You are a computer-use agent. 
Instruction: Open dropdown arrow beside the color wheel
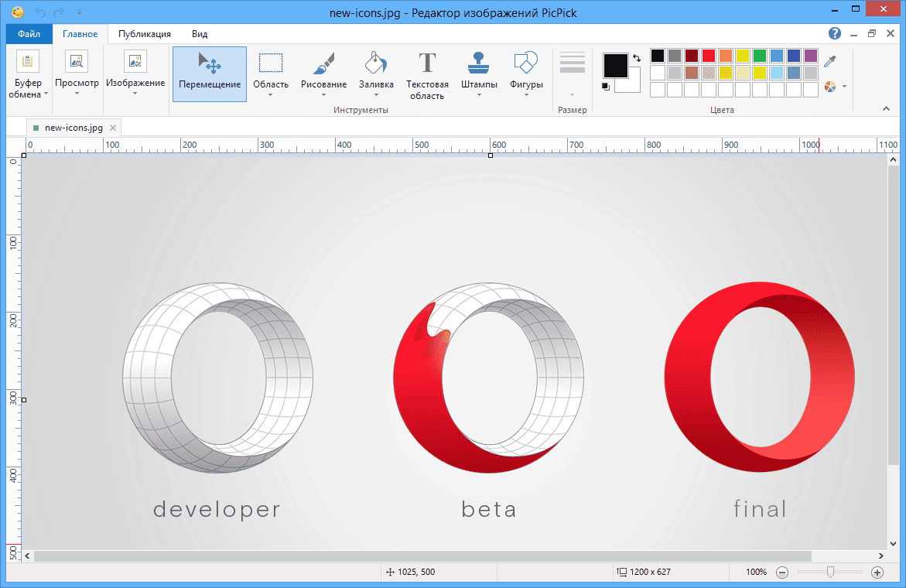click(x=844, y=87)
